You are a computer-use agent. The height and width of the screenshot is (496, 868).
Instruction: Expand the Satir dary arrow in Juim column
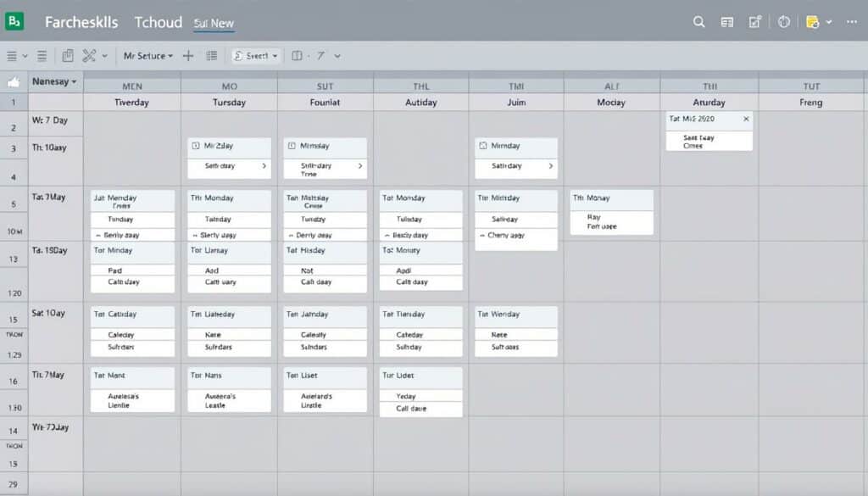(551, 165)
